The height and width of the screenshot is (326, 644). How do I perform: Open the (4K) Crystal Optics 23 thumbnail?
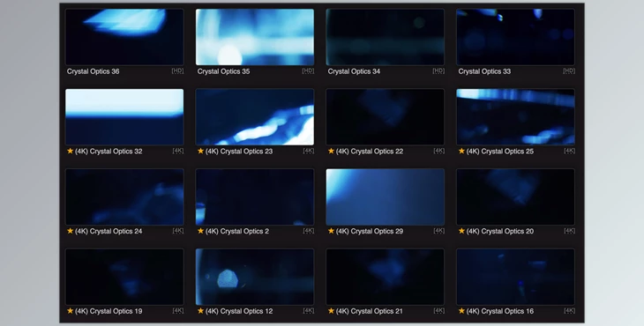click(x=255, y=117)
